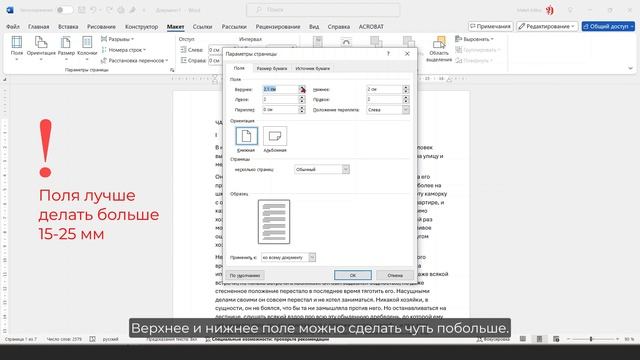Click the Redo icon in title bar
This screenshot has width=640, height=360.
[x=109, y=10]
